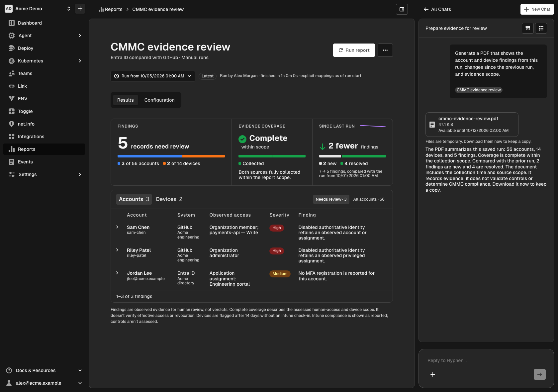Click the PDF file document icon

coord(432,125)
